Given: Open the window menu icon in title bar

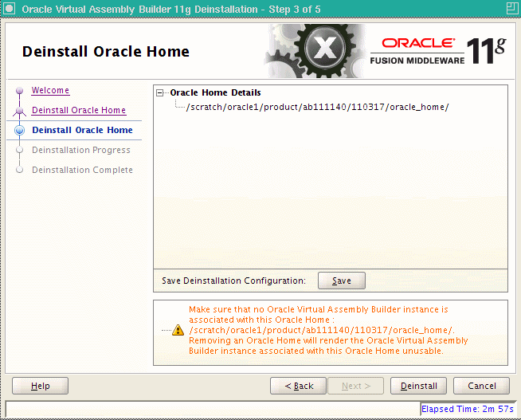Looking at the screenshot, I should [9, 8].
